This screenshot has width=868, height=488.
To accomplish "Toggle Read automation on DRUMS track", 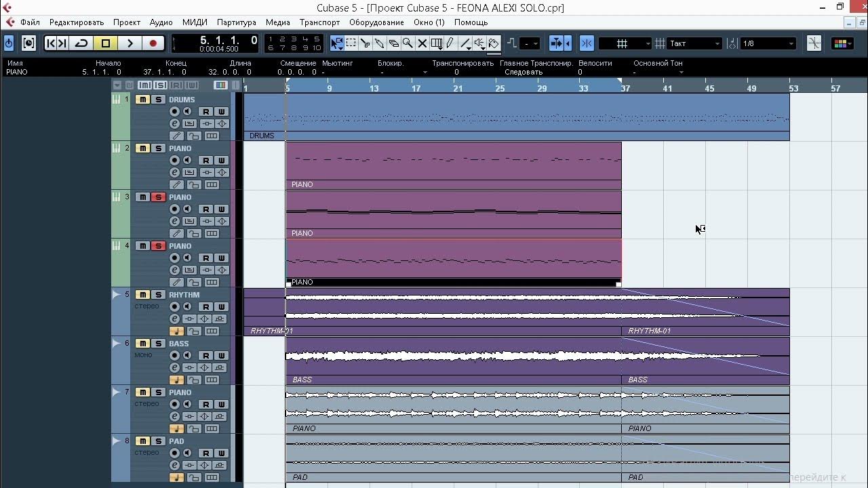I will coord(206,112).
